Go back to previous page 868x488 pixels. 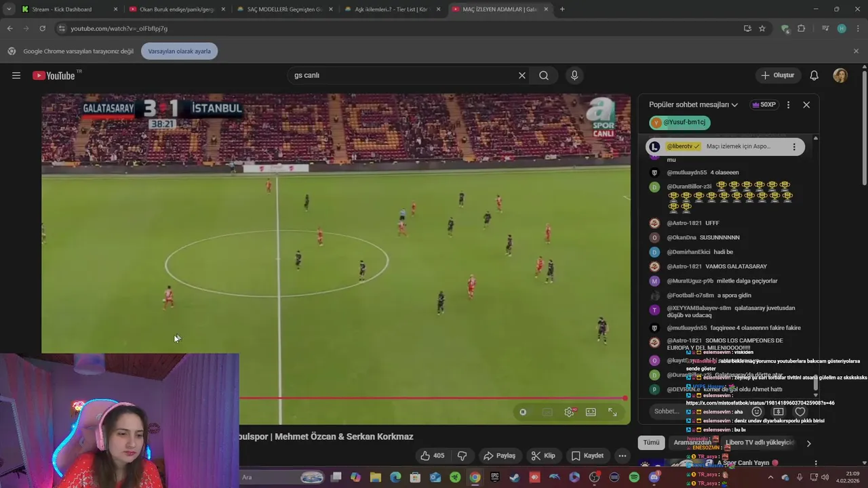pyautogui.click(x=9, y=28)
